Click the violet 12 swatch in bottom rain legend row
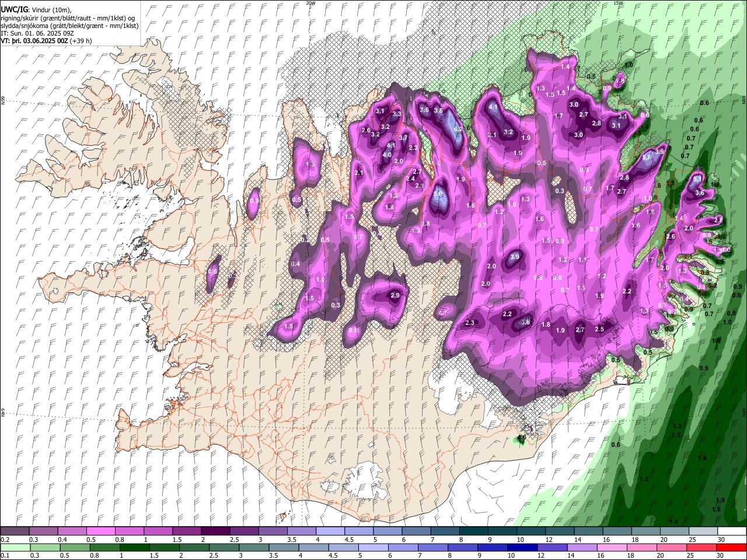 (552, 548)
